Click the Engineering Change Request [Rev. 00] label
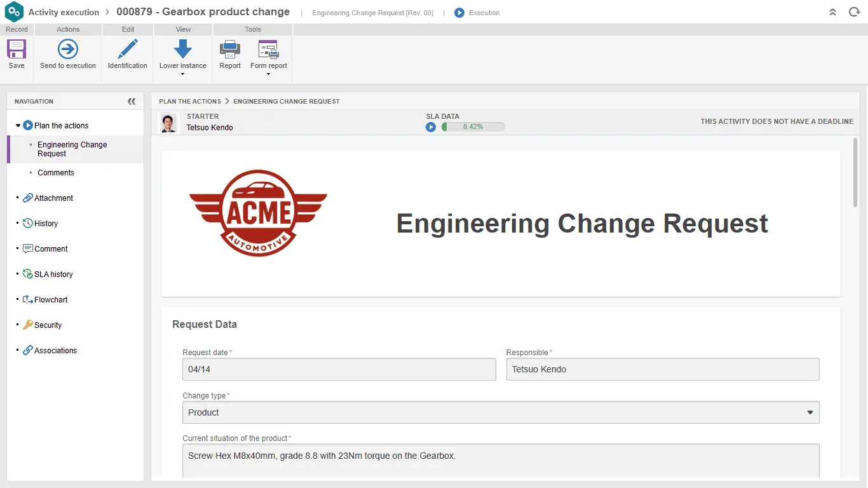This screenshot has height=488, width=868. point(373,13)
